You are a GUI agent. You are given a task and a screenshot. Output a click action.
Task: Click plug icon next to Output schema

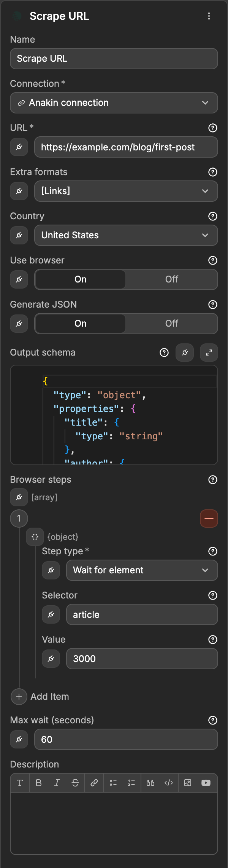pos(185,353)
